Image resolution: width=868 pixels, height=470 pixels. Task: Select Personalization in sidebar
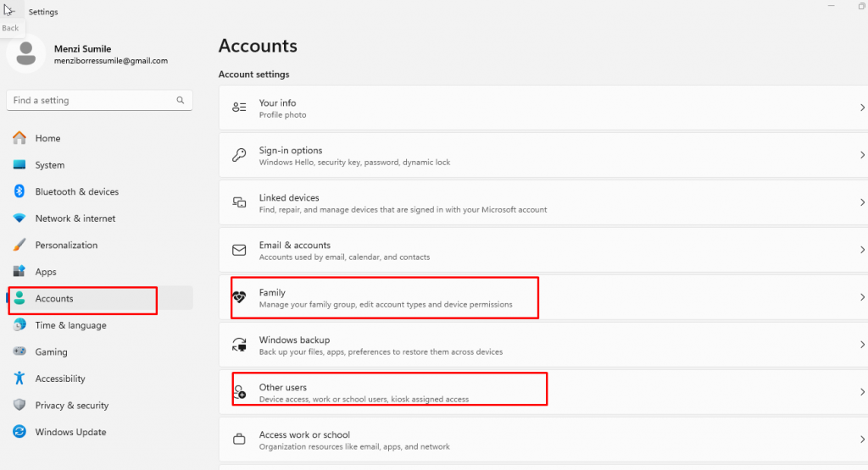click(66, 245)
